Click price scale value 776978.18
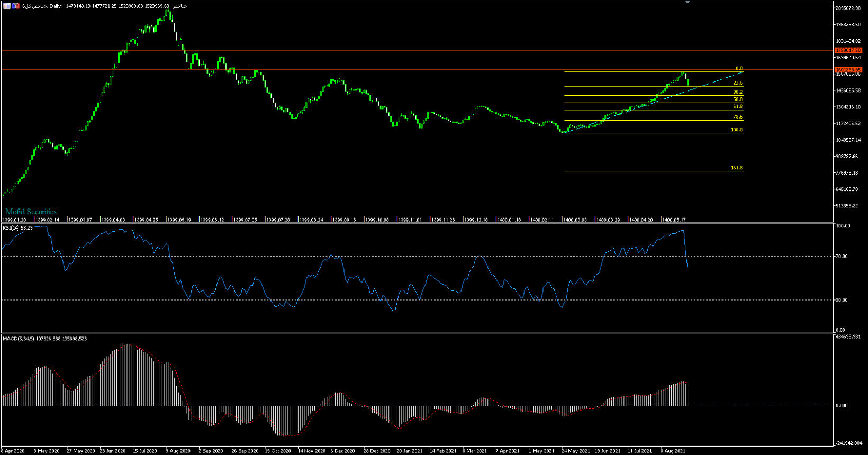The image size is (868, 455). click(847, 173)
